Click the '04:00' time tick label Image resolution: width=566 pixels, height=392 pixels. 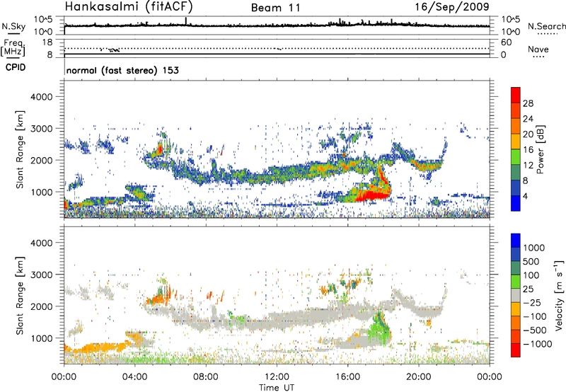point(135,377)
